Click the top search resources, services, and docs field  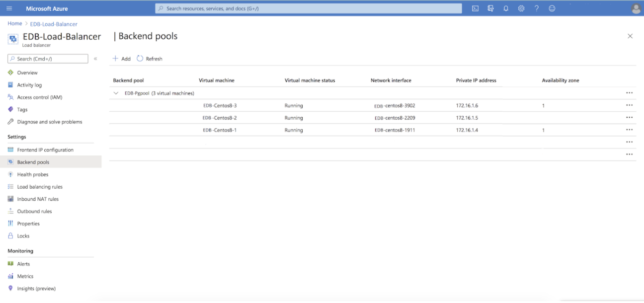click(309, 8)
